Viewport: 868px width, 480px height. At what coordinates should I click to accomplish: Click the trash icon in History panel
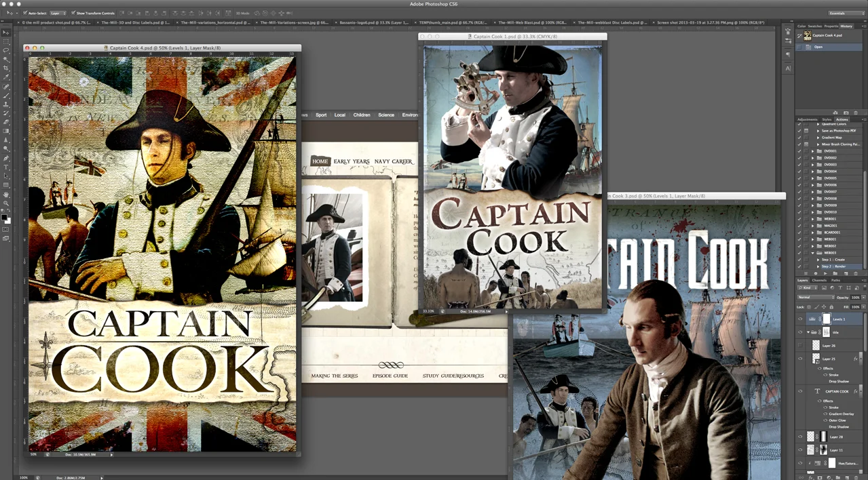coord(856,113)
